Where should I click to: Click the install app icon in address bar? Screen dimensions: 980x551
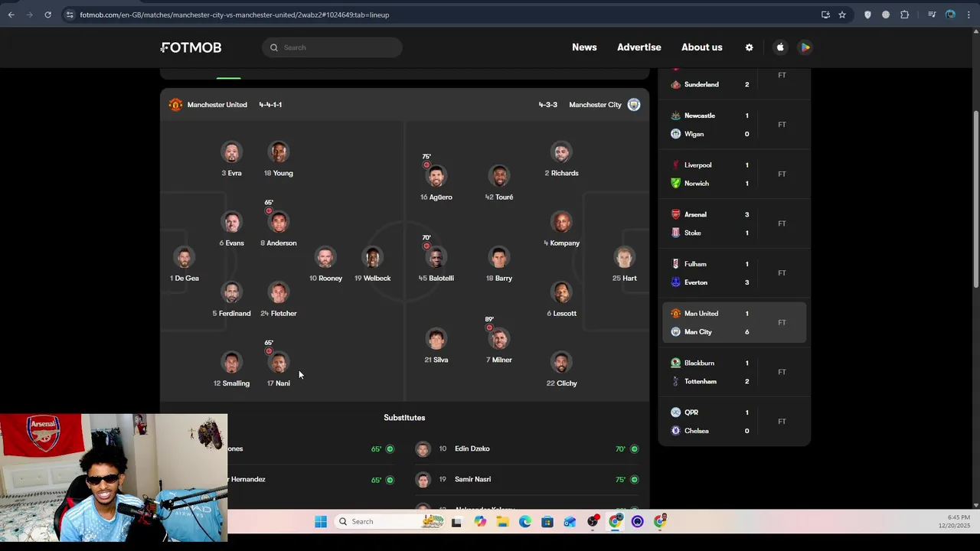pyautogui.click(x=825, y=15)
